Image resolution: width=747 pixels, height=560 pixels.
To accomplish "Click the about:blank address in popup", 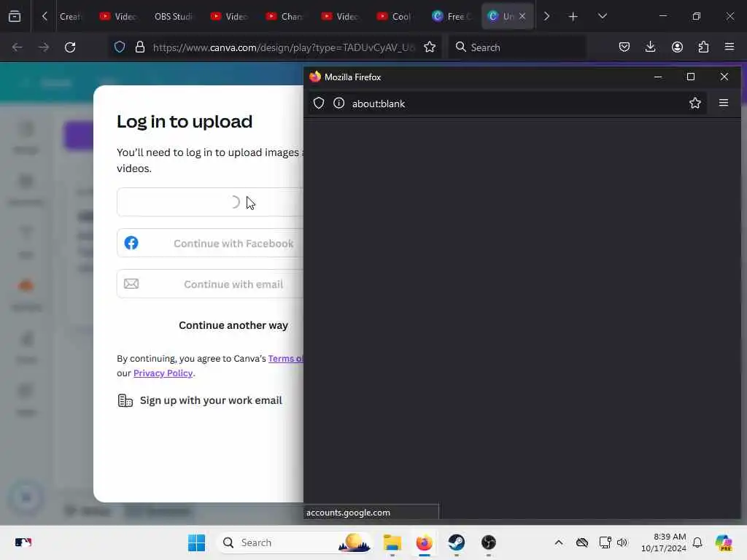I will (x=379, y=104).
